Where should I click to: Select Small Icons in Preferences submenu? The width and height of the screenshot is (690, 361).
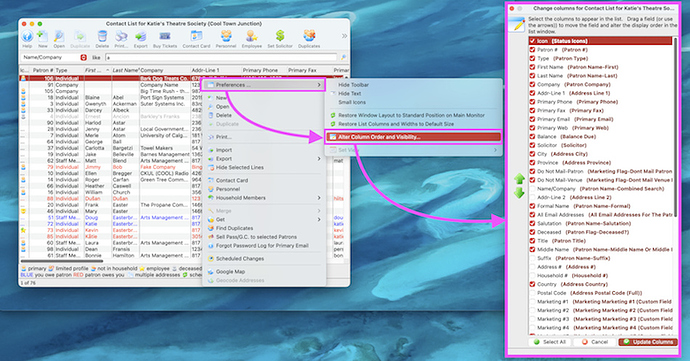pyautogui.click(x=352, y=102)
